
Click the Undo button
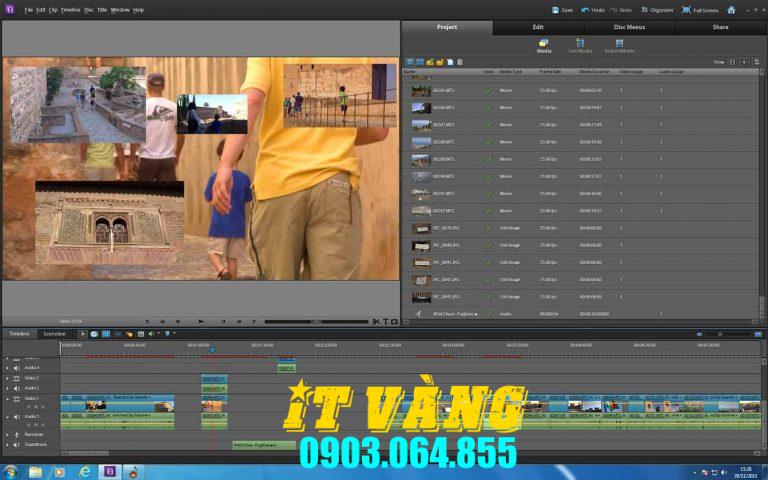pyautogui.click(x=593, y=10)
